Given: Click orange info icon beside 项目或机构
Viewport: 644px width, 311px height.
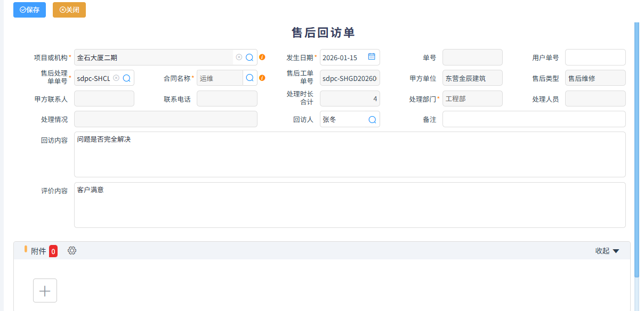Looking at the screenshot, I should point(262,58).
